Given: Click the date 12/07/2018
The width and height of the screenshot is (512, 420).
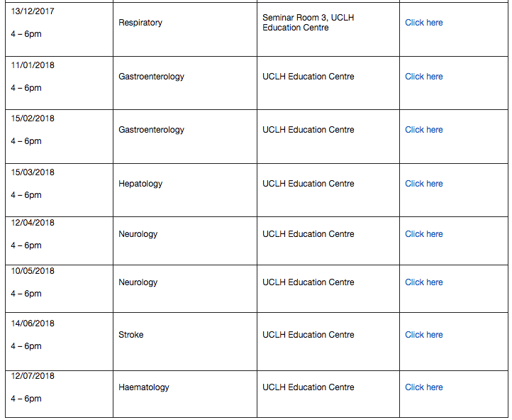Looking at the screenshot, I should pyautogui.click(x=33, y=376).
